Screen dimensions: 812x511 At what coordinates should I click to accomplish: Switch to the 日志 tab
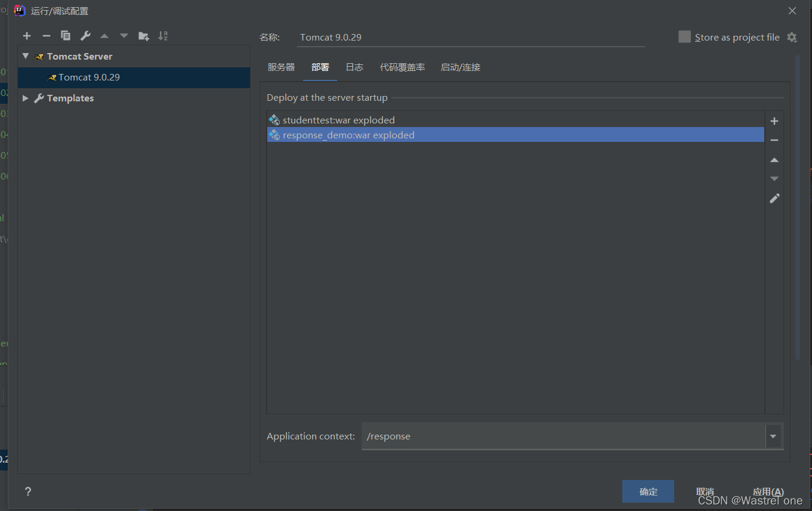coord(354,67)
